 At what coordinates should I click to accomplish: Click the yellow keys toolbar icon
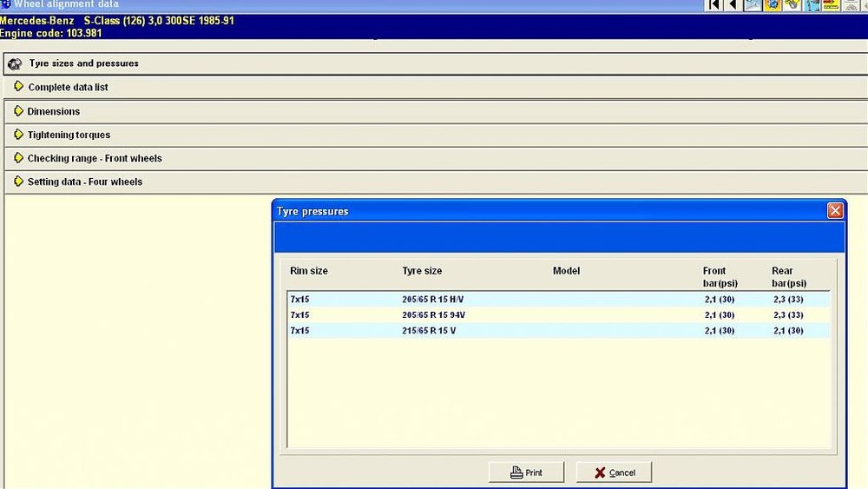tap(792, 5)
